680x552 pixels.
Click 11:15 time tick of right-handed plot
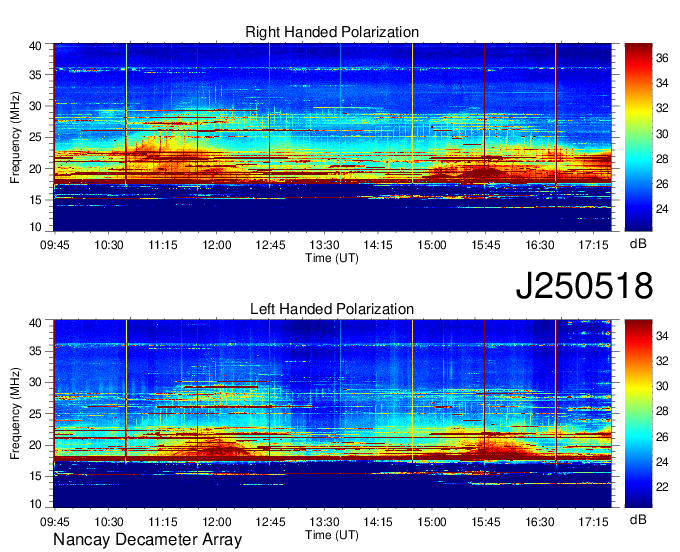click(x=163, y=245)
